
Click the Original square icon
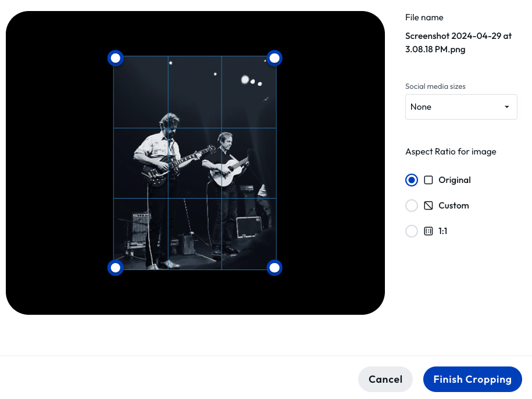pyautogui.click(x=429, y=180)
